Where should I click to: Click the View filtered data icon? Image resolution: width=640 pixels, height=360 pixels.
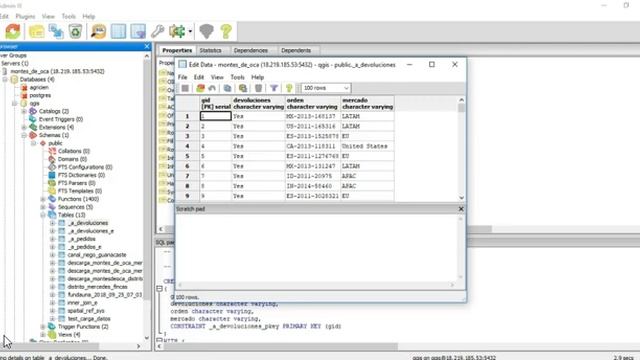[x=138, y=31]
